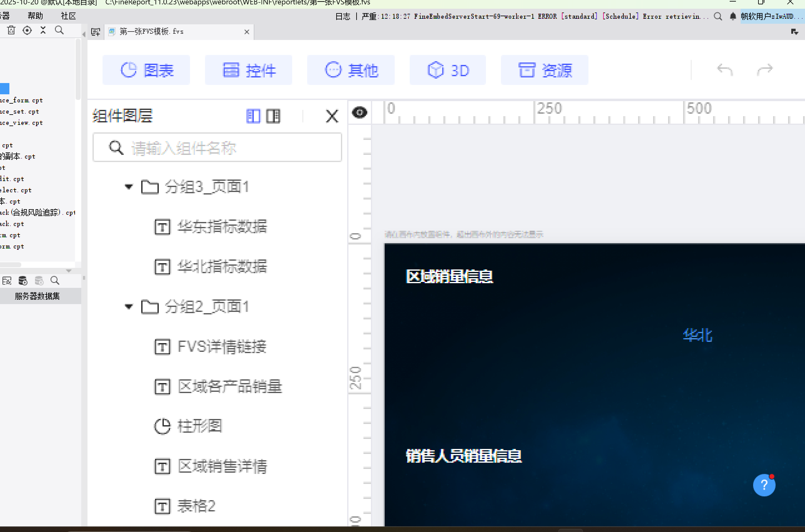The width and height of the screenshot is (805, 532).
Task: Dock layer panel to right side
Action: click(273, 116)
